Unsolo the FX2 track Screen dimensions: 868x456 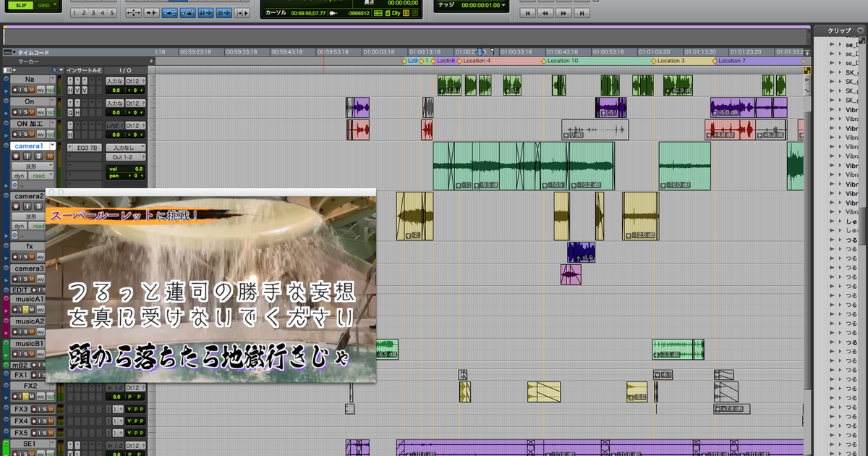pyautogui.click(x=24, y=397)
